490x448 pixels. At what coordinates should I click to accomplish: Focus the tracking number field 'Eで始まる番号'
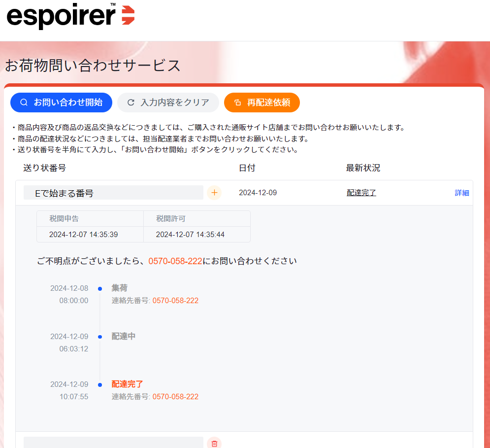click(x=113, y=193)
